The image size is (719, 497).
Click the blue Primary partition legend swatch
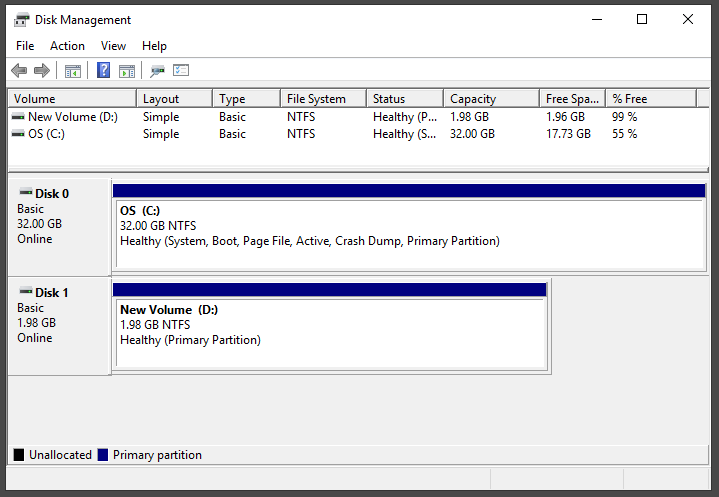[x=103, y=455]
